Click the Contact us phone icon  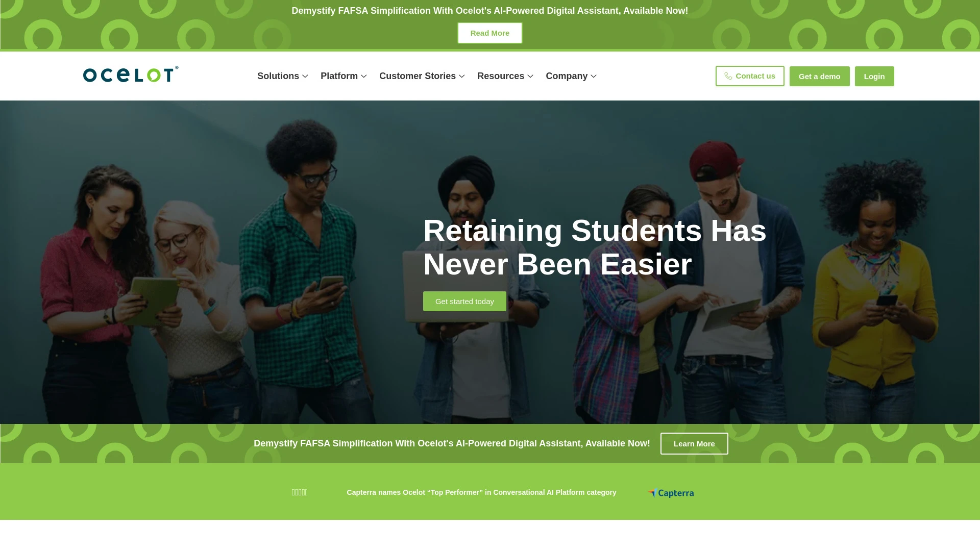[728, 76]
